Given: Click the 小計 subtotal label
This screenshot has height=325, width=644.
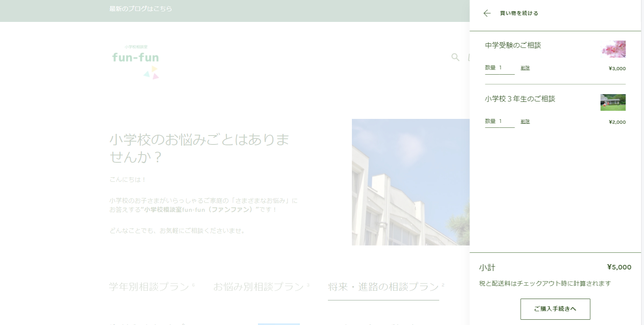Looking at the screenshot, I should 487,268.
